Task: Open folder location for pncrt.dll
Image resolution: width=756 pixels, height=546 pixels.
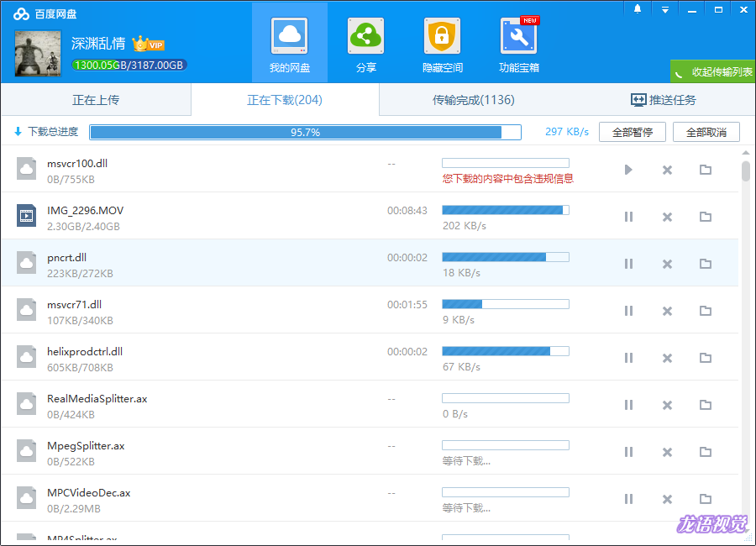Action: [x=706, y=264]
